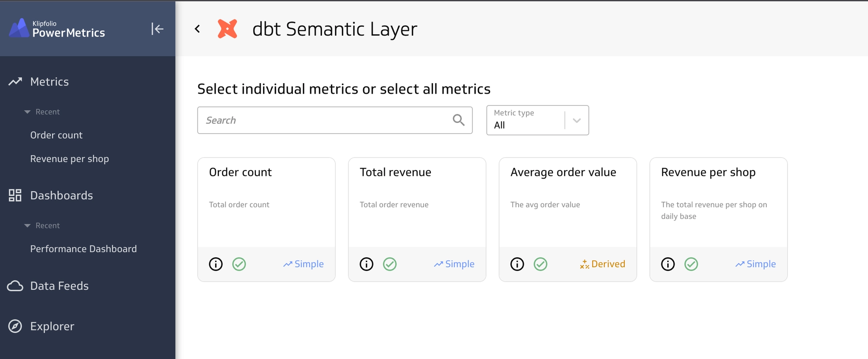
Task: Toggle green checkmark on Average order value
Action: (541, 264)
